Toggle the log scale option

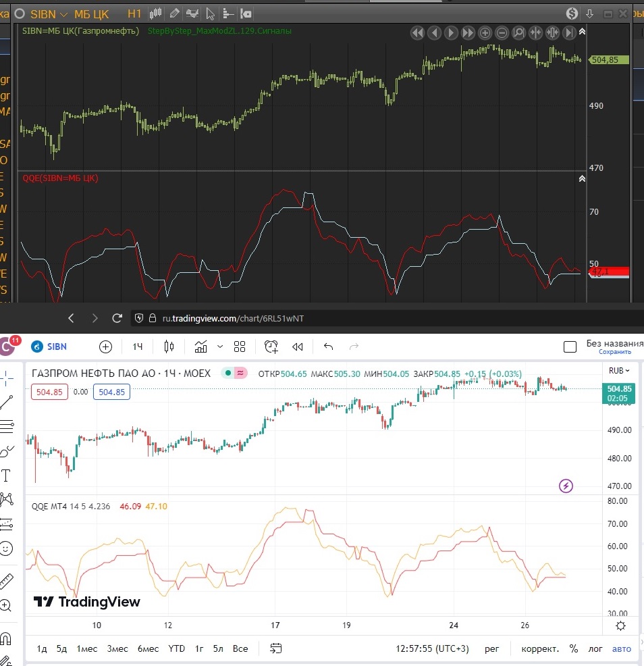tap(595, 648)
